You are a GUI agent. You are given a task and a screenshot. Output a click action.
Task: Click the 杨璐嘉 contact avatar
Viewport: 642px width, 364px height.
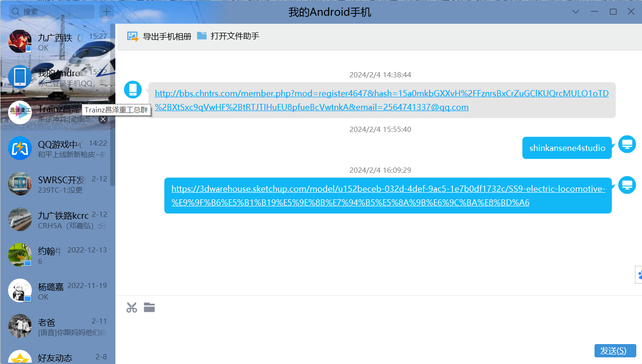[20, 290]
